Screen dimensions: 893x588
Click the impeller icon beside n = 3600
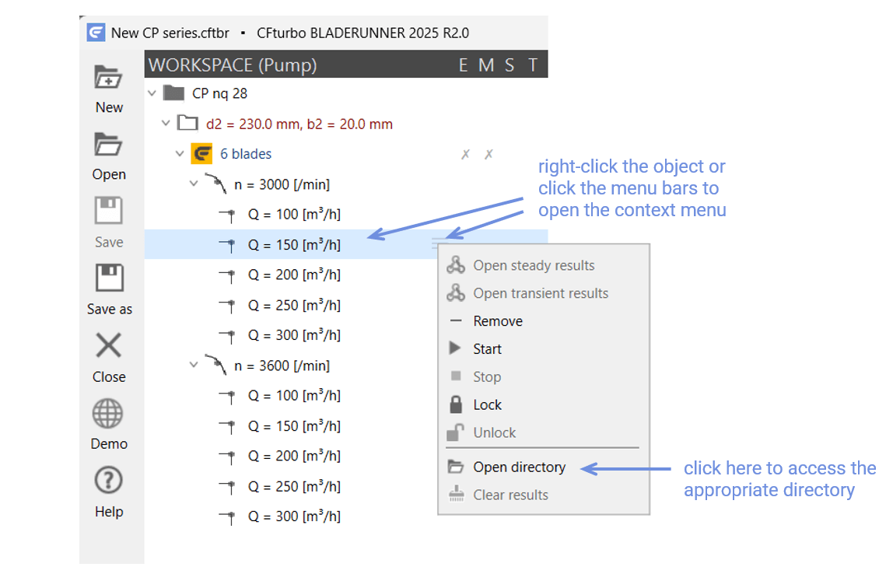(x=216, y=365)
